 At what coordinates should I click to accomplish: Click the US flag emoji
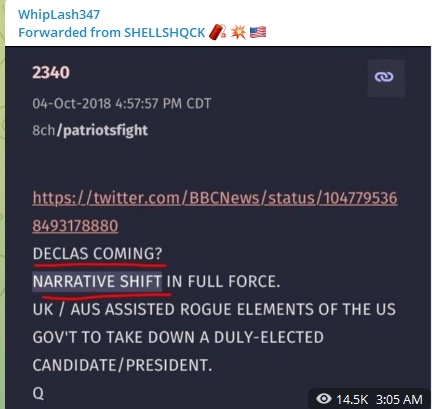[x=258, y=32]
